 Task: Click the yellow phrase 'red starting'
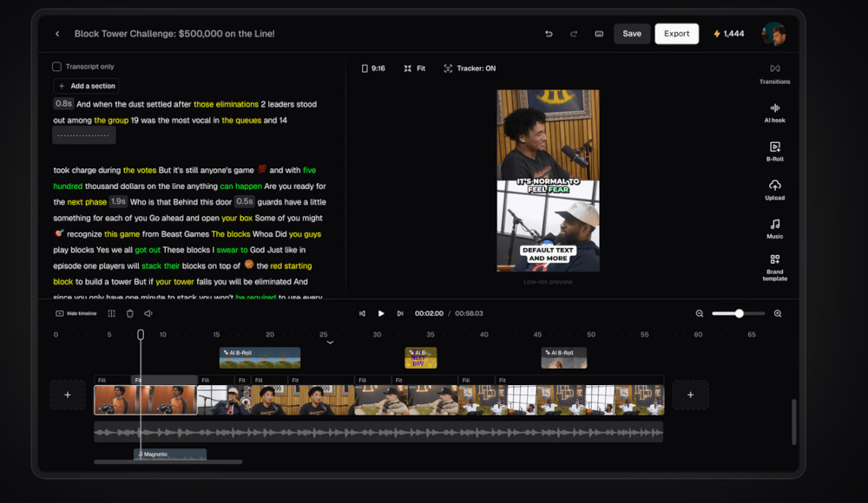click(291, 265)
